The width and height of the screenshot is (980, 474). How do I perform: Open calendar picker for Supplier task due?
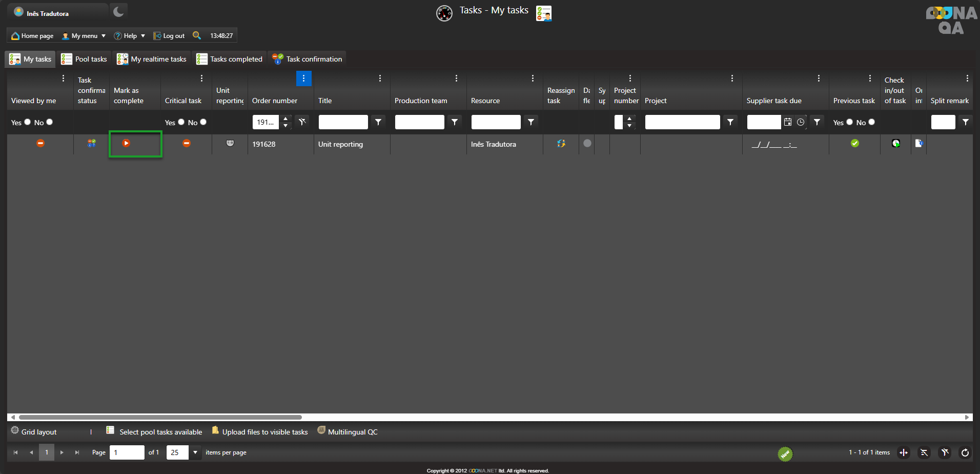788,122
